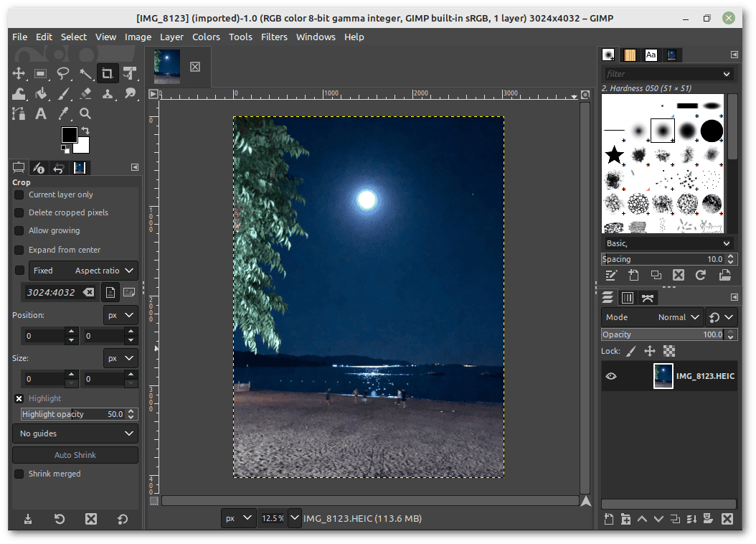The height and width of the screenshot is (544, 756).
Task: Lock layer alpha channel checkerboard icon
Action: [x=669, y=351]
